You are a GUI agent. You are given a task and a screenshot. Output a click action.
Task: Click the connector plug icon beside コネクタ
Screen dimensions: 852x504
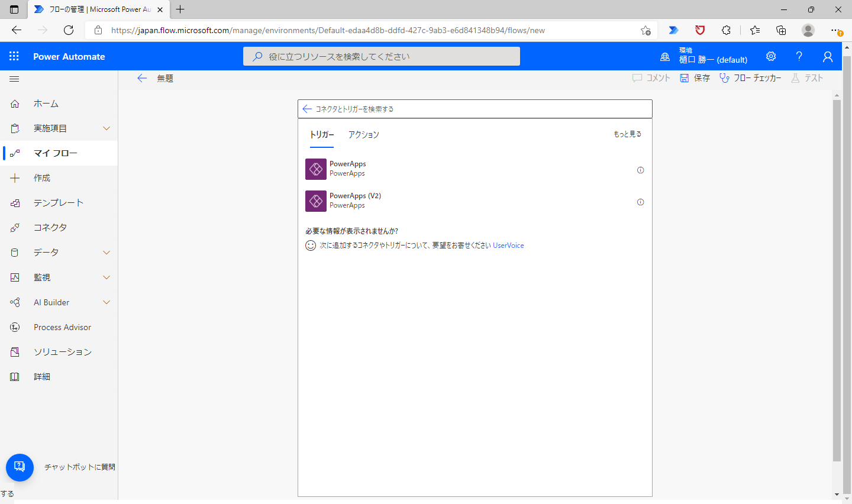15,228
